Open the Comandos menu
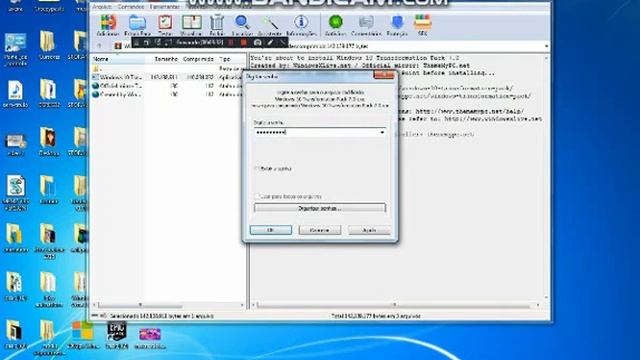640x360 pixels. (x=131, y=7)
